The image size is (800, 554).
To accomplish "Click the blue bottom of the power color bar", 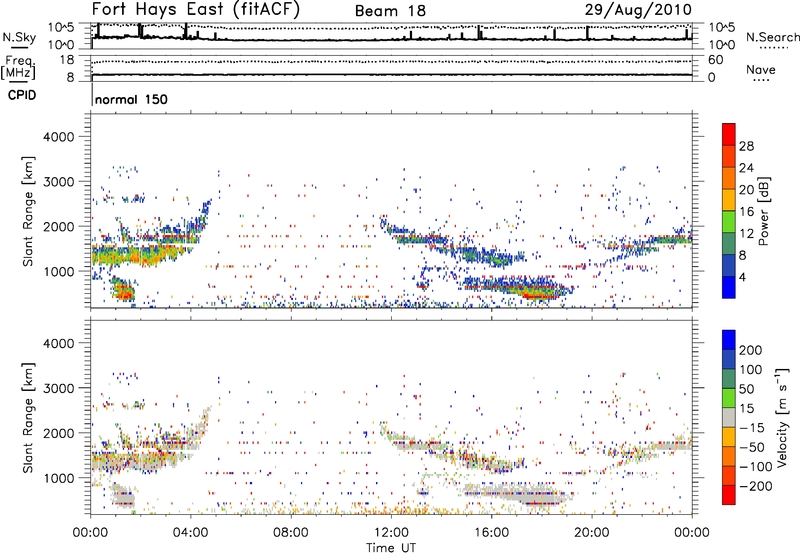I will [x=729, y=287].
